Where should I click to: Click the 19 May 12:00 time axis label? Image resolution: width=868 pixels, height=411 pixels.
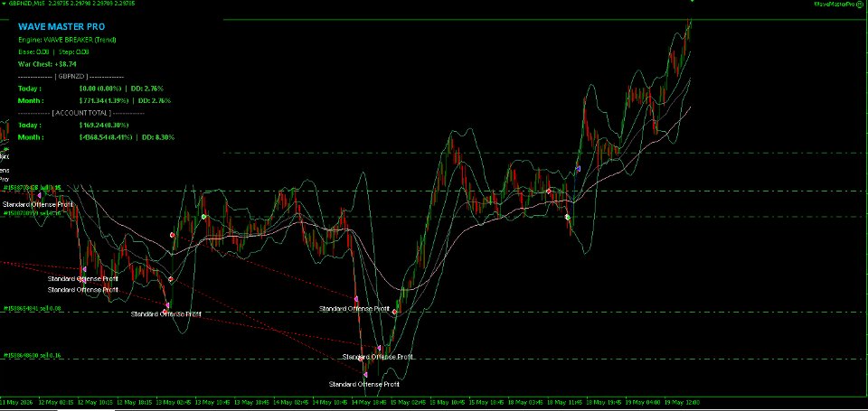coord(682,402)
